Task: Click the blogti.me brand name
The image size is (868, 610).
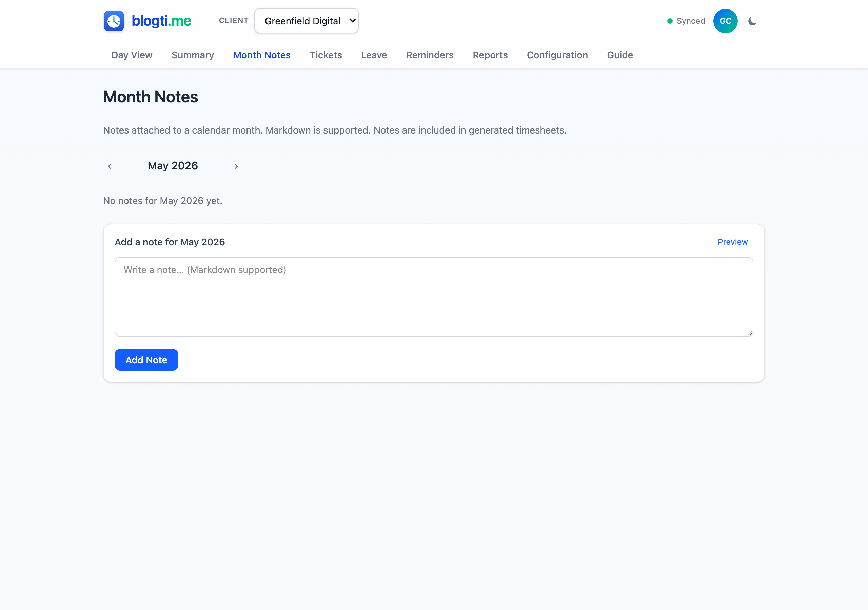Action: point(161,21)
